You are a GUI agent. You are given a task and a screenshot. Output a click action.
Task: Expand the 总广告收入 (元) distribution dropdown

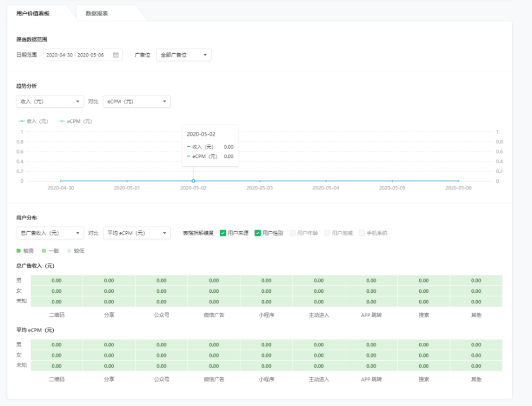click(x=50, y=233)
